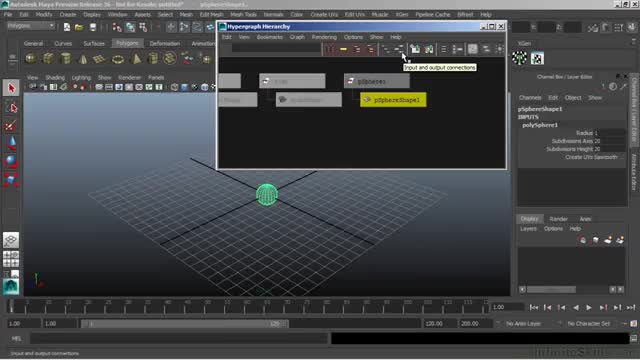
Task: Open the Render layer tab
Action: point(558,219)
